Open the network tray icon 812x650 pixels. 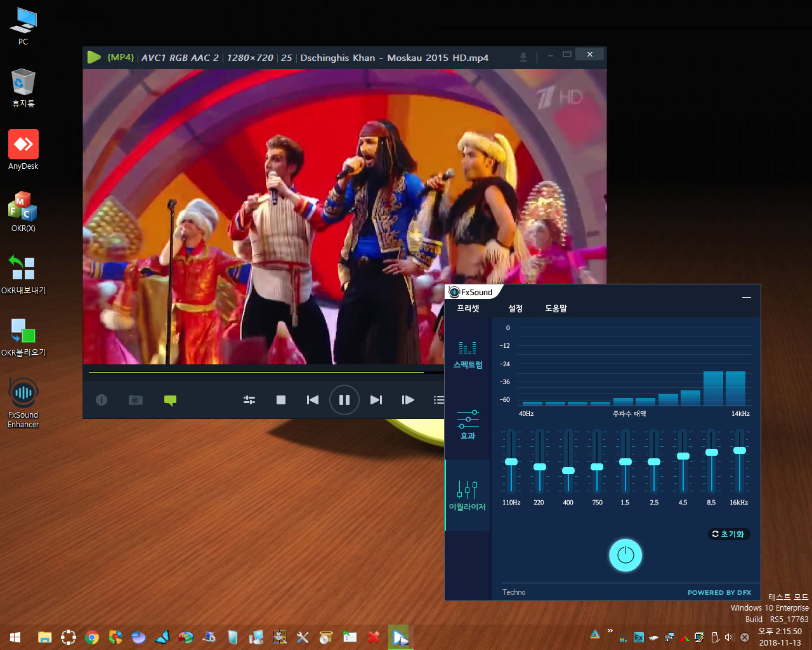(x=669, y=637)
